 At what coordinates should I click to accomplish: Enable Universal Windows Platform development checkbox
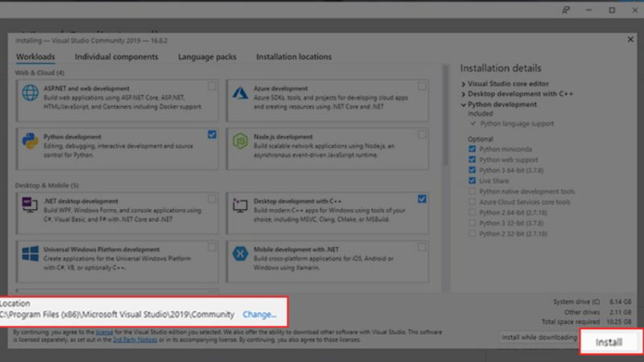(212, 247)
